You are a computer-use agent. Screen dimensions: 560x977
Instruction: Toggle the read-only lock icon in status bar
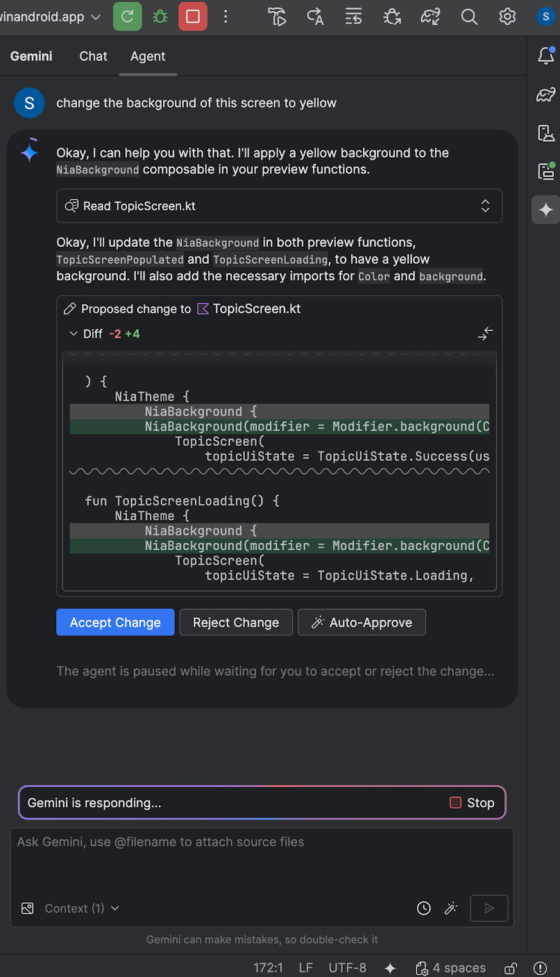tap(511, 968)
